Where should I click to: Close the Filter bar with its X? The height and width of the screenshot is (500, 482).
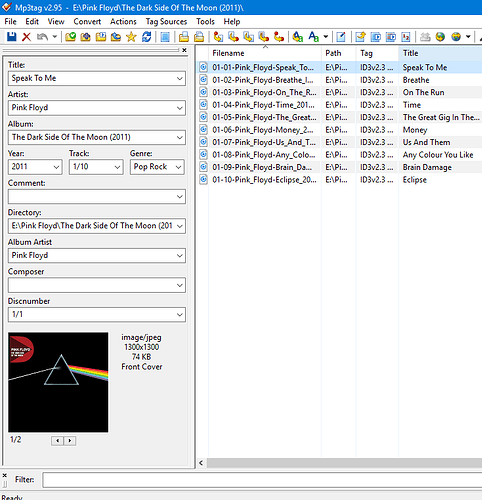(5, 475)
